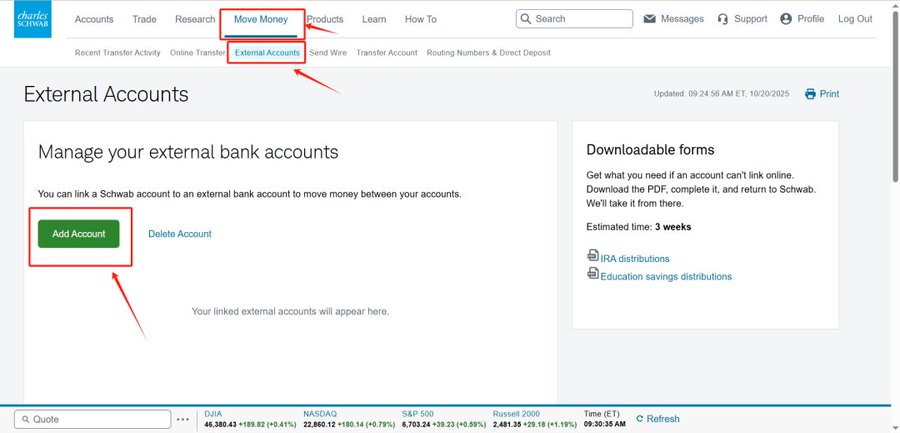Focus the Quote input field
Image resolution: width=900 pixels, height=433 pixels.
click(x=92, y=419)
